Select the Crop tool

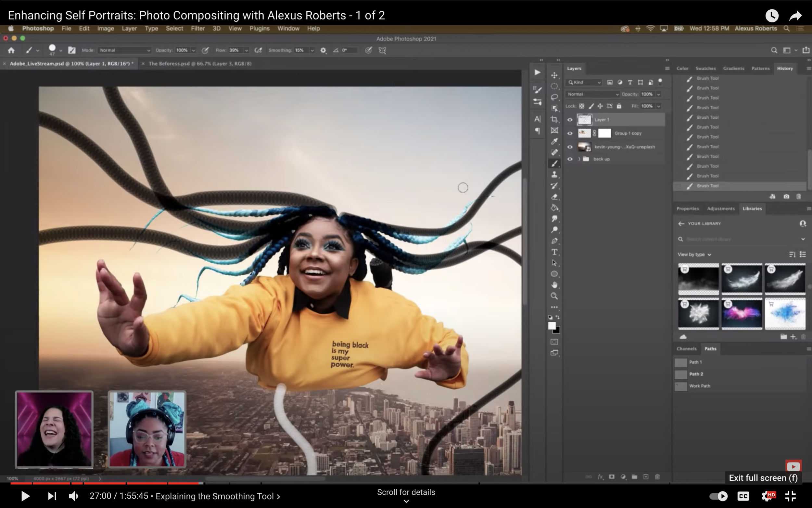tap(554, 119)
